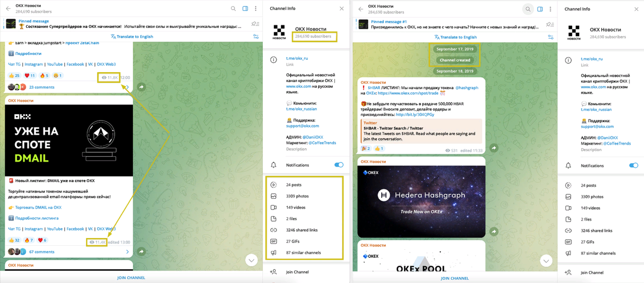
Task: Forward the SHBAR listing post
Action: [x=494, y=148]
